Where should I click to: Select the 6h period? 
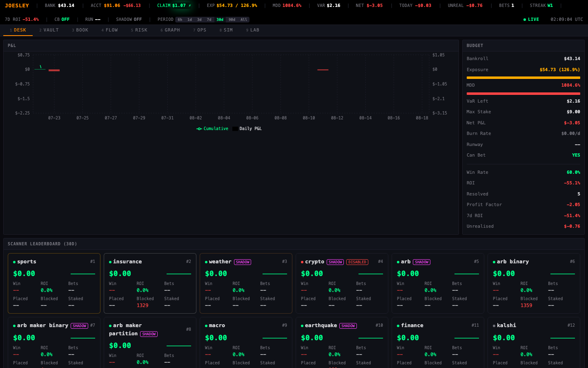point(180,20)
